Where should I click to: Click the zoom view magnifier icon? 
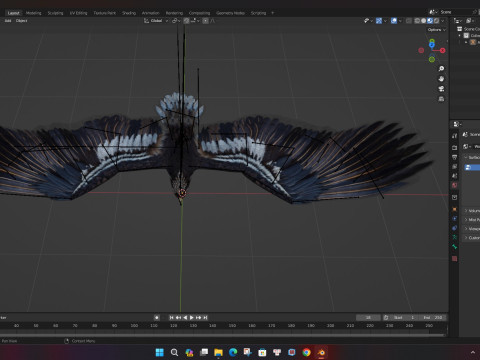coord(441,69)
